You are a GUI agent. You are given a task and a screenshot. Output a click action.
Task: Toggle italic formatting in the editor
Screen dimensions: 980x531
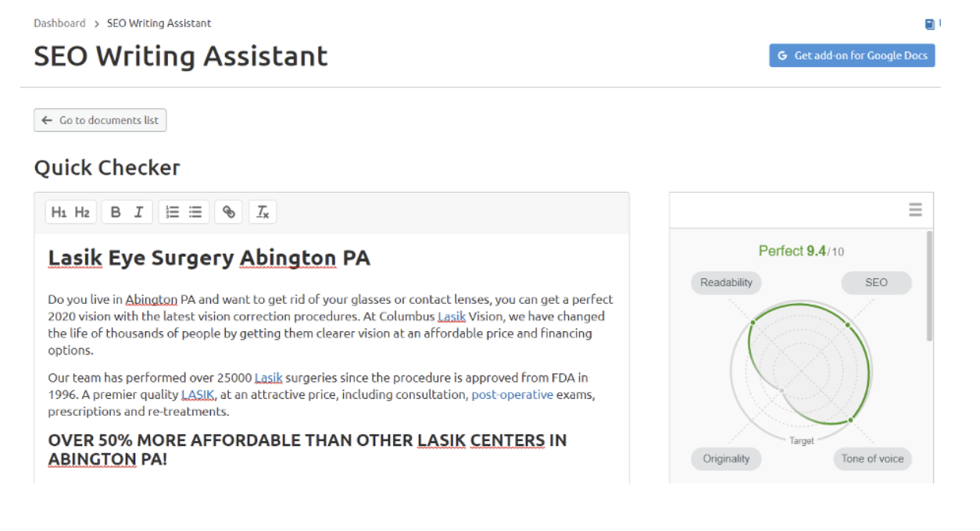138,212
